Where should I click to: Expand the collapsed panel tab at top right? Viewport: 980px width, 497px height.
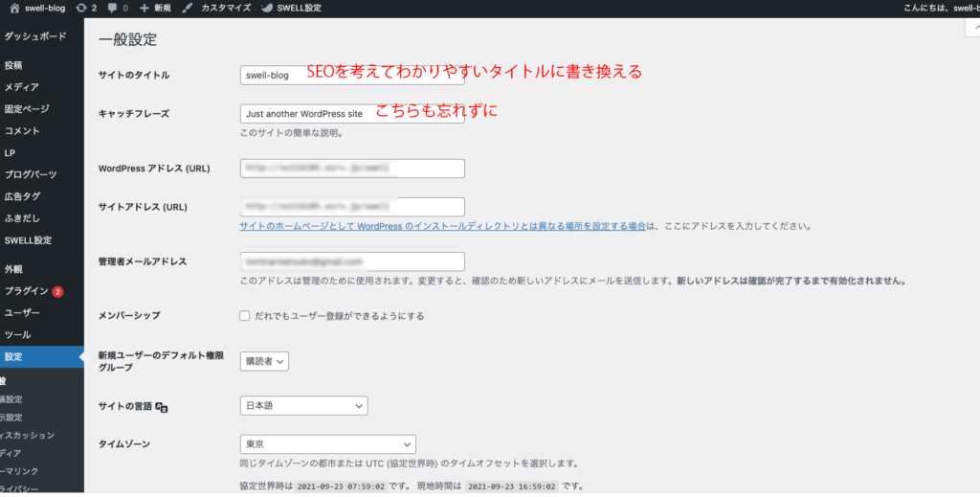coord(973,28)
